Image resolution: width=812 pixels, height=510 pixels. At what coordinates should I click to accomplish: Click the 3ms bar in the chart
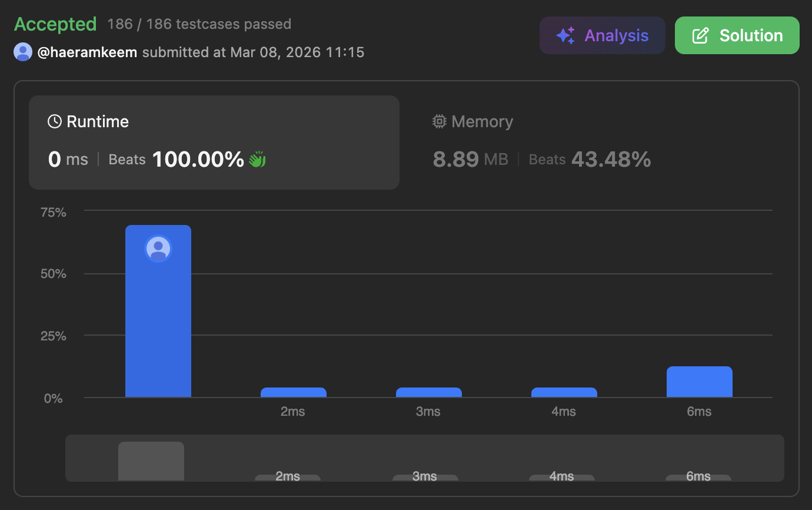pyautogui.click(x=428, y=392)
